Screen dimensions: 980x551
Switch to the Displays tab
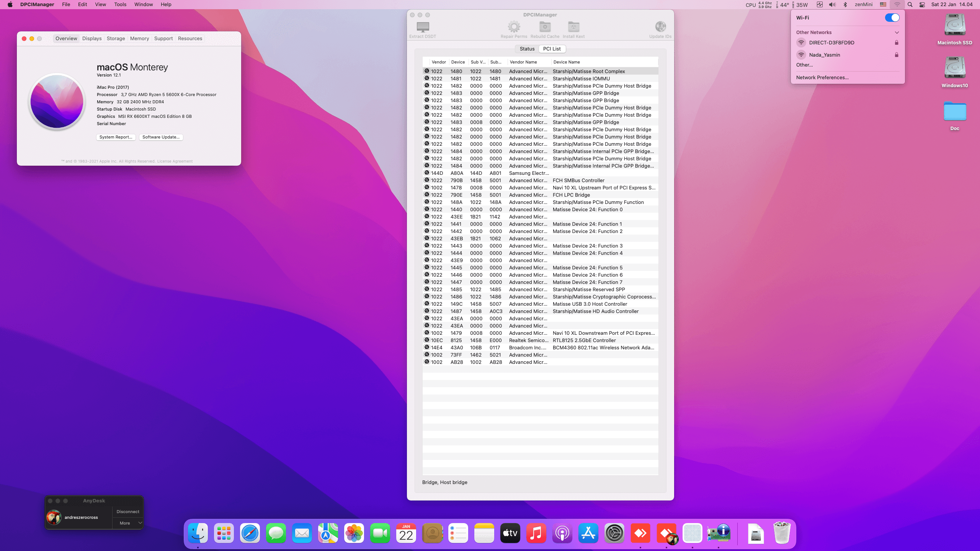(92, 39)
